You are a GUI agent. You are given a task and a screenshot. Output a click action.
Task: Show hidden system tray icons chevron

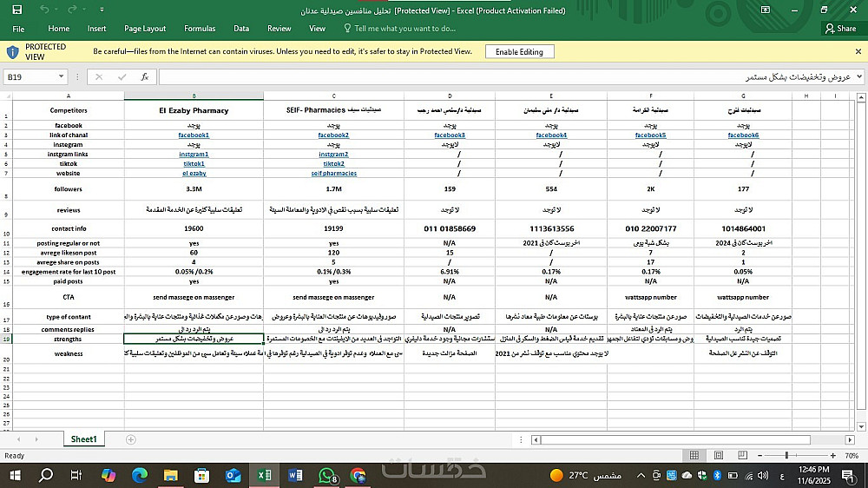coord(641,475)
